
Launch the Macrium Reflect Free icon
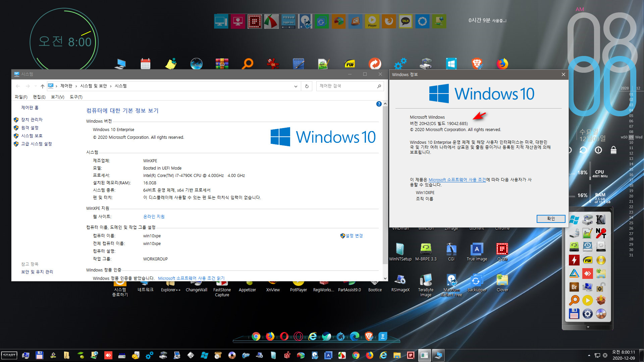click(451, 285)
